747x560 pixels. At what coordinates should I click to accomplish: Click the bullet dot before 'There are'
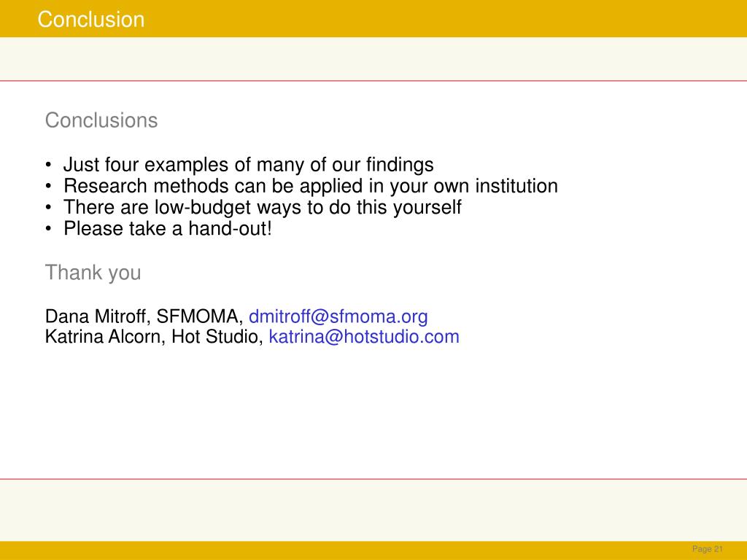tap(48, 208)
